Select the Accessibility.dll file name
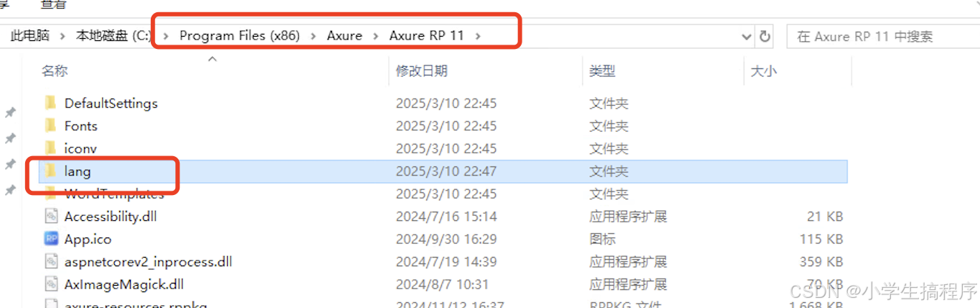 [111, 216]
